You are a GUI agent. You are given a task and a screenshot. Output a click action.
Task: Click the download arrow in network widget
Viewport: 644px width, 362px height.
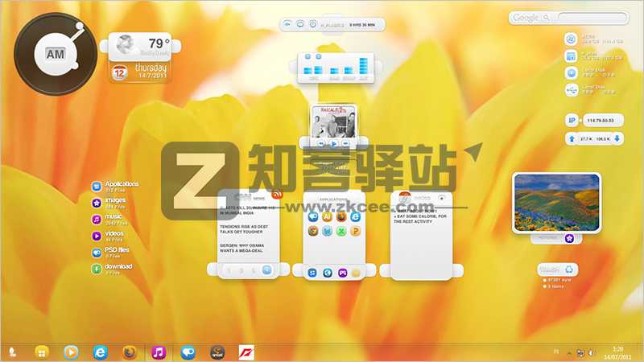click(x=617, y=138)
